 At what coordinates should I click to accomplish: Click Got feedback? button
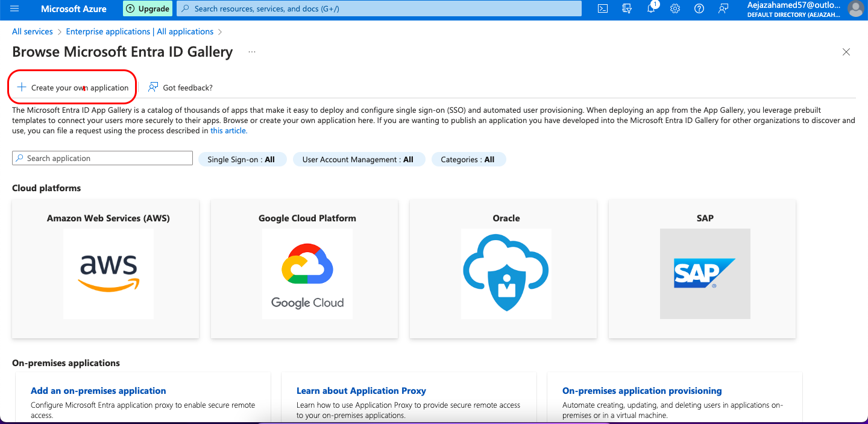180,87
